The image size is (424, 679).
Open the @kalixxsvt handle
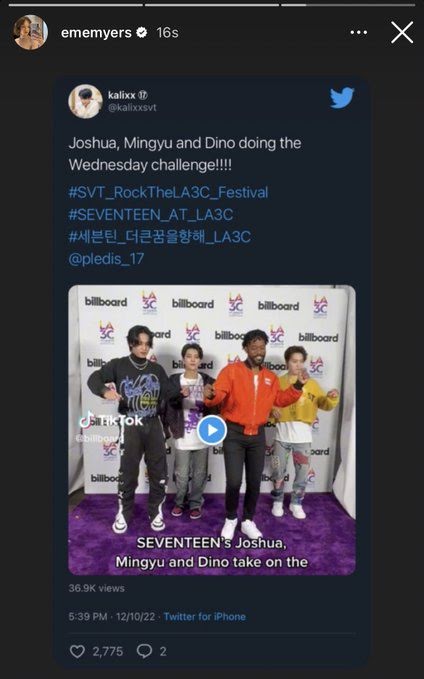coord(132,107)
